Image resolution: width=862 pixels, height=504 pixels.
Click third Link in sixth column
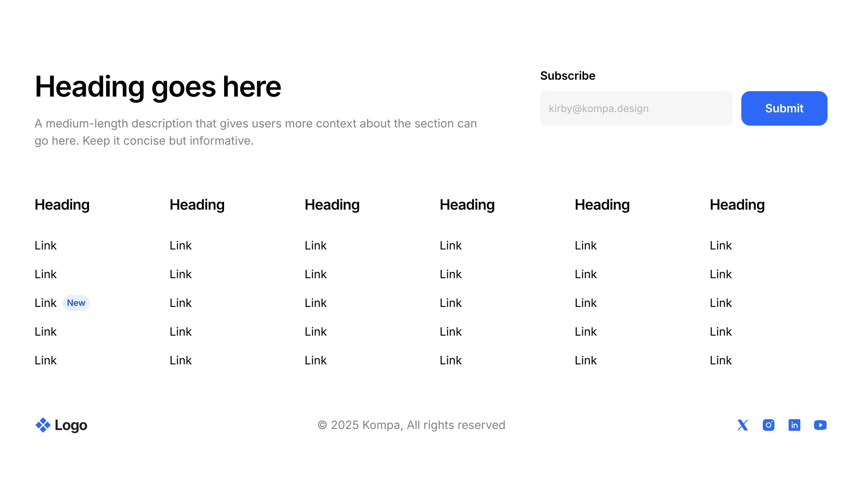[721, 303]
